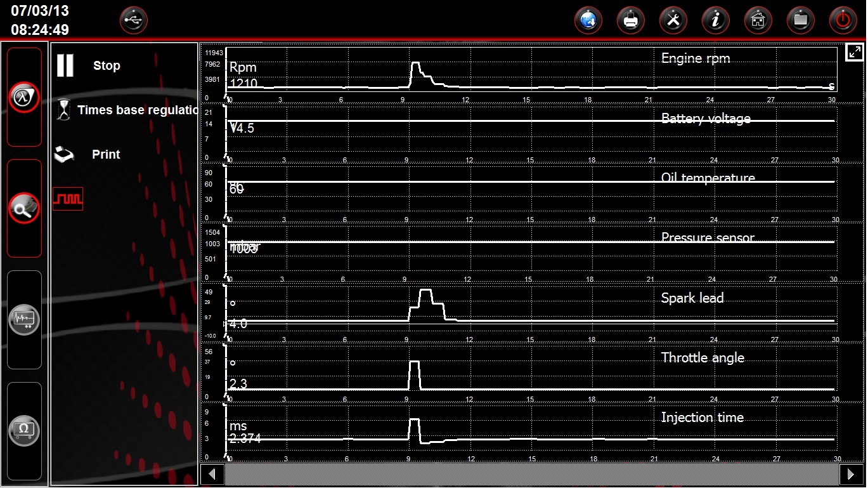The height and width of the screenshot is (488, 868).
Task: Click the Engine rpm graph label
Action: click(695, 58)
